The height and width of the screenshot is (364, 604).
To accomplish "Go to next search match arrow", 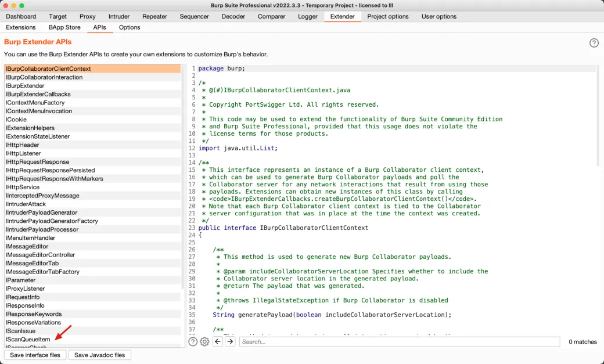I will [230, 341].
